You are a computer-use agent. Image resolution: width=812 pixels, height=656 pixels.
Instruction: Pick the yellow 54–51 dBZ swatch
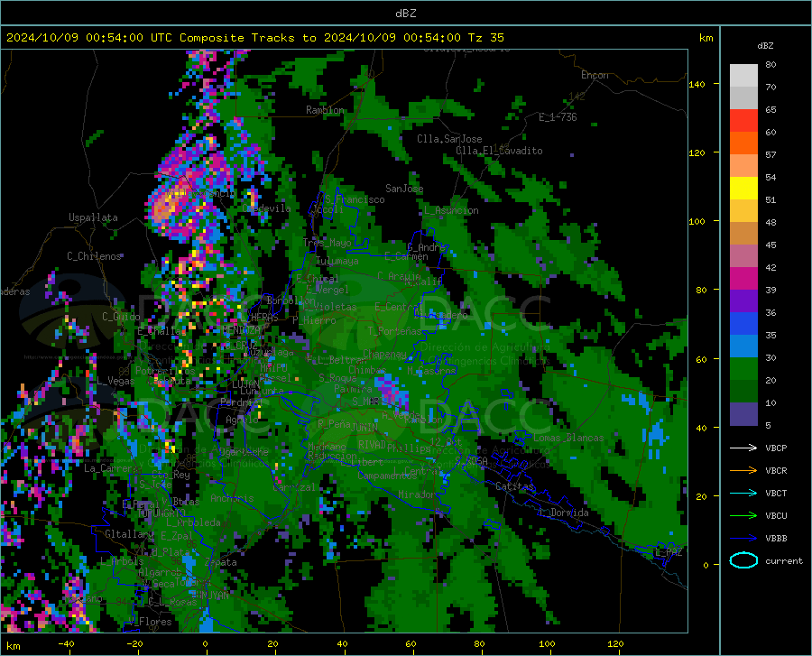[x=743, y=188]
